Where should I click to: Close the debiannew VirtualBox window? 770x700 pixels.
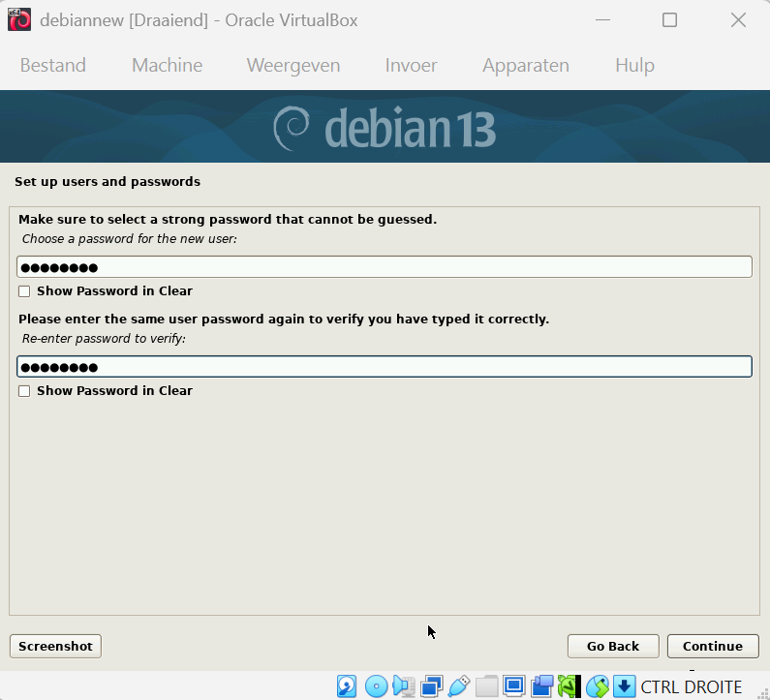click(x=738, y=20)
